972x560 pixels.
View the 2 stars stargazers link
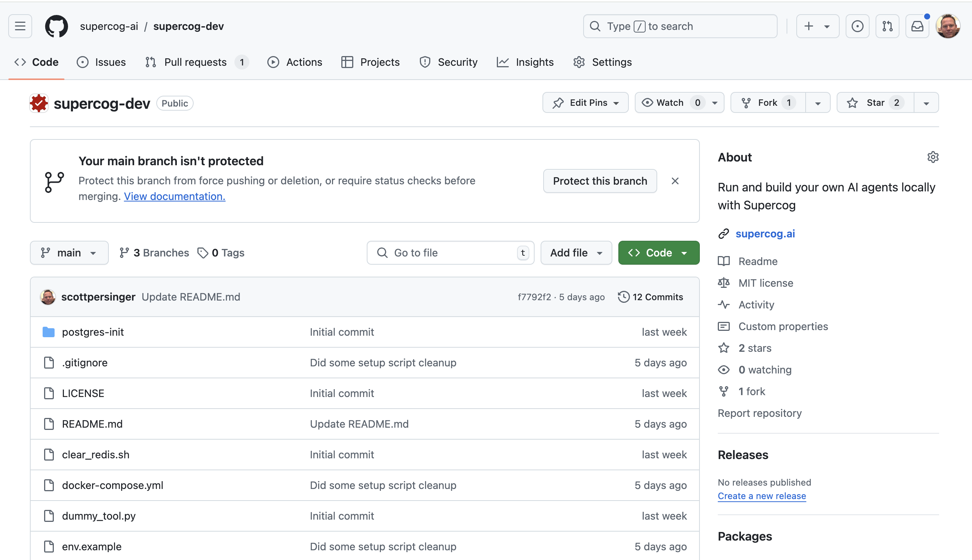pos(755,348)
